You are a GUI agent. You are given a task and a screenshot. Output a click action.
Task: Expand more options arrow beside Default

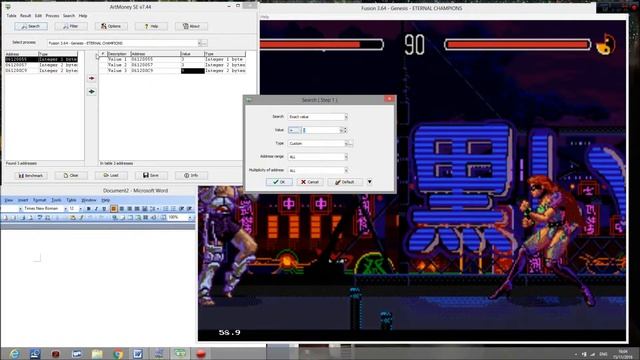tap(369, 182)
